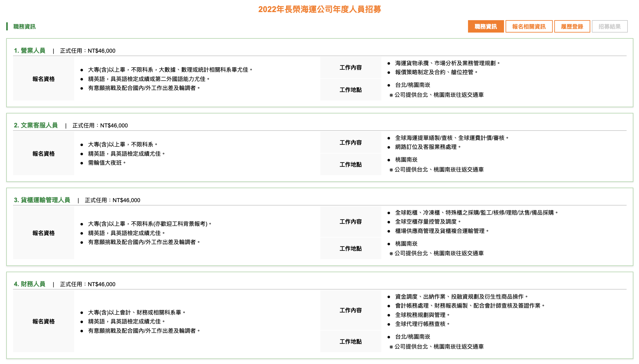This screenshot has height=364, width=639.
Task: Click shuttle bus note under 營業人員 location
Action: point(436,95)
